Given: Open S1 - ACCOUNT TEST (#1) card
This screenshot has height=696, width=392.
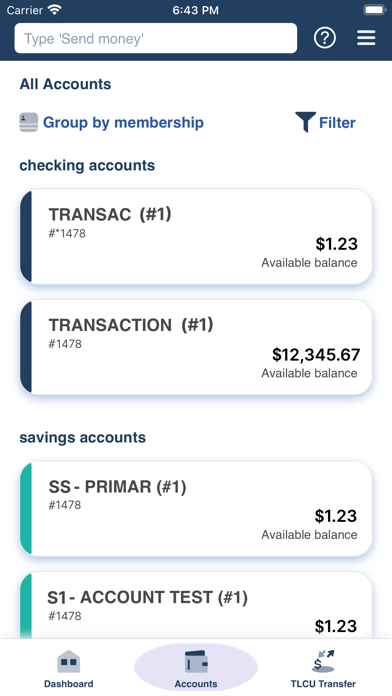Looking at the screenshot, I should [196, 605].
